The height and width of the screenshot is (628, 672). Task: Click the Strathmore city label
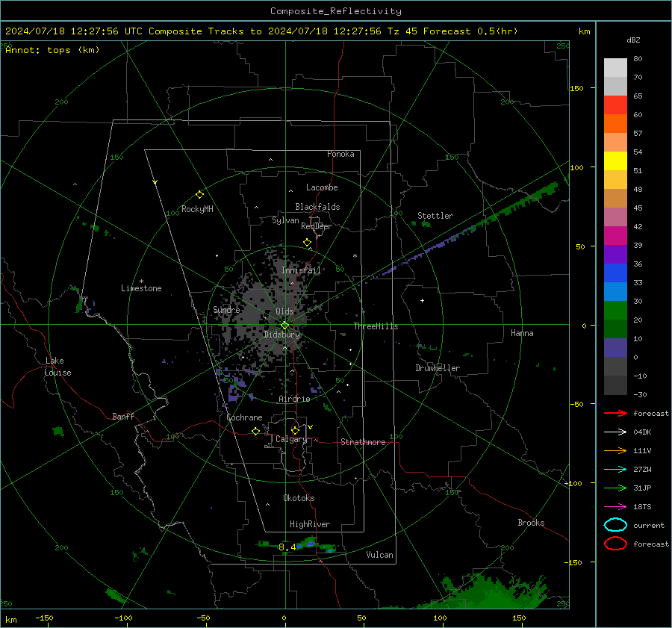coord(363,442)
